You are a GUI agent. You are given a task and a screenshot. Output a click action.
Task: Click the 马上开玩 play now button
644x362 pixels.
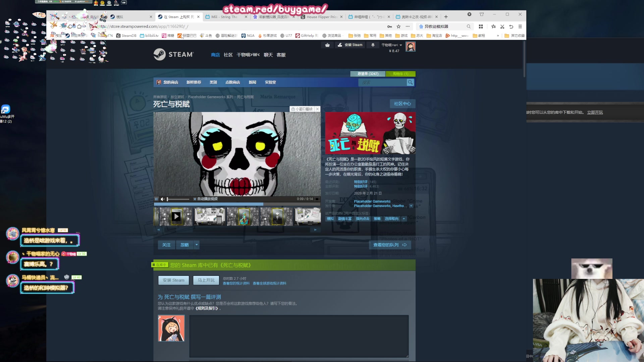[206, 280]
